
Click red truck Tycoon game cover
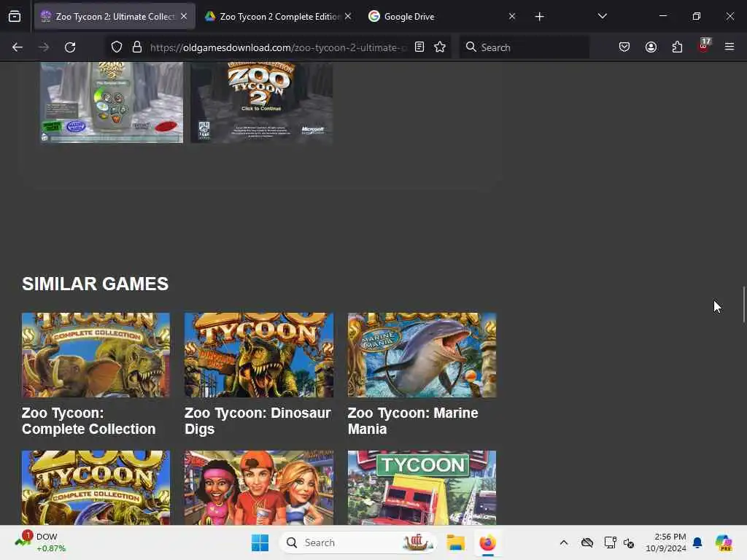[x=422, y=488]
